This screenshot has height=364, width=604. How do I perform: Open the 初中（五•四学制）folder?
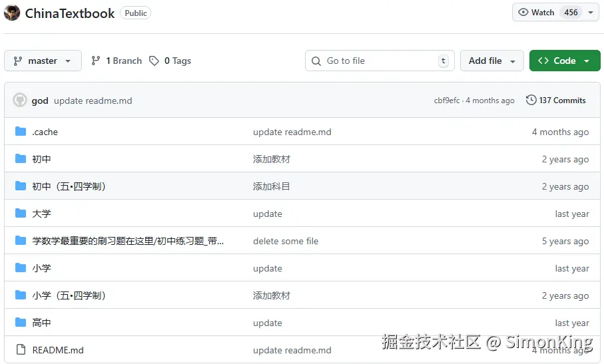[x=69, y=186]
